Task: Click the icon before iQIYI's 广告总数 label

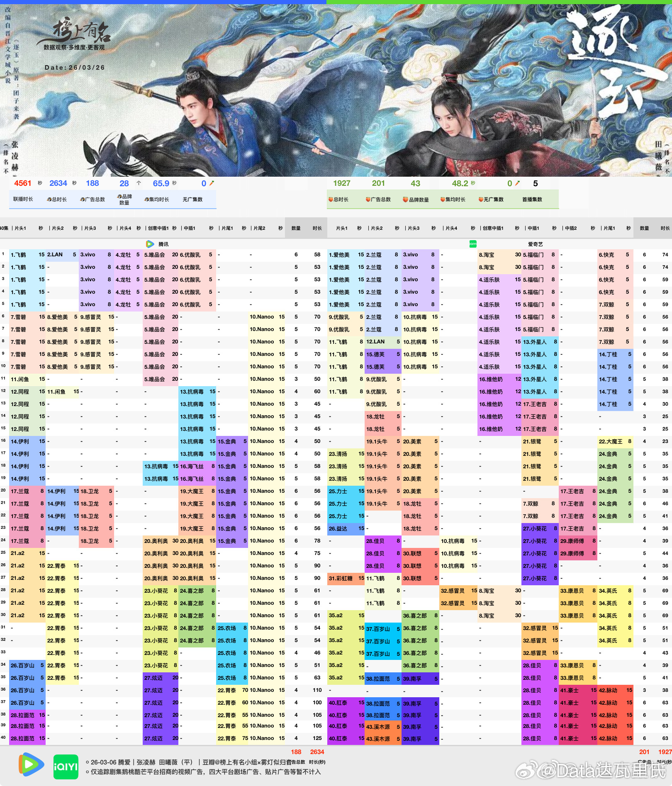Action: (368, 200)
